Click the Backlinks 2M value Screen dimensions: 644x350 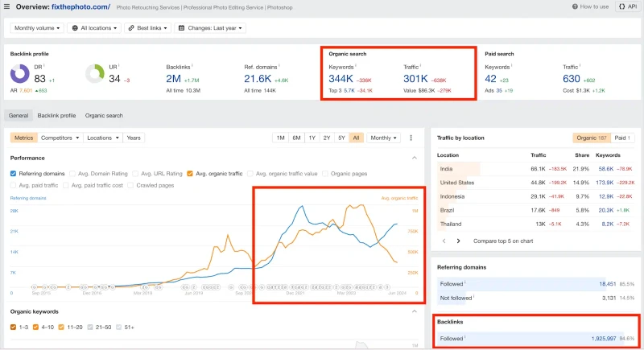click(x=173, y=79)
